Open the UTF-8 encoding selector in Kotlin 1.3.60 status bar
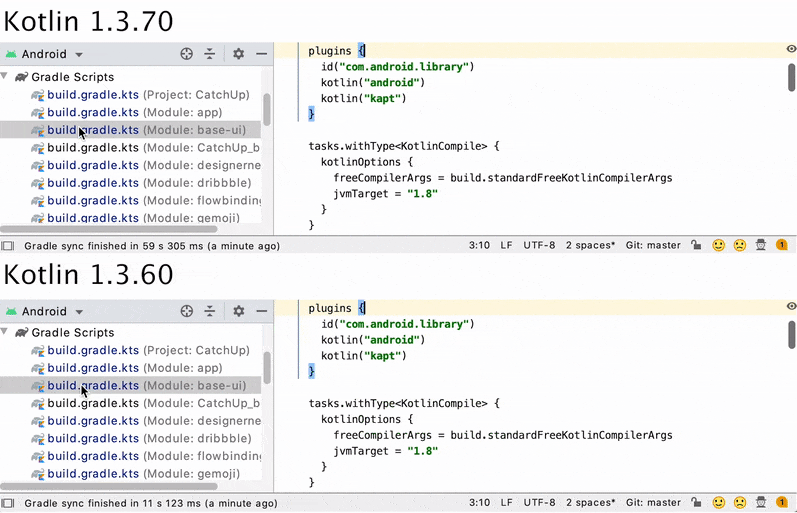 pyautogui.click(x=539, y=503)
